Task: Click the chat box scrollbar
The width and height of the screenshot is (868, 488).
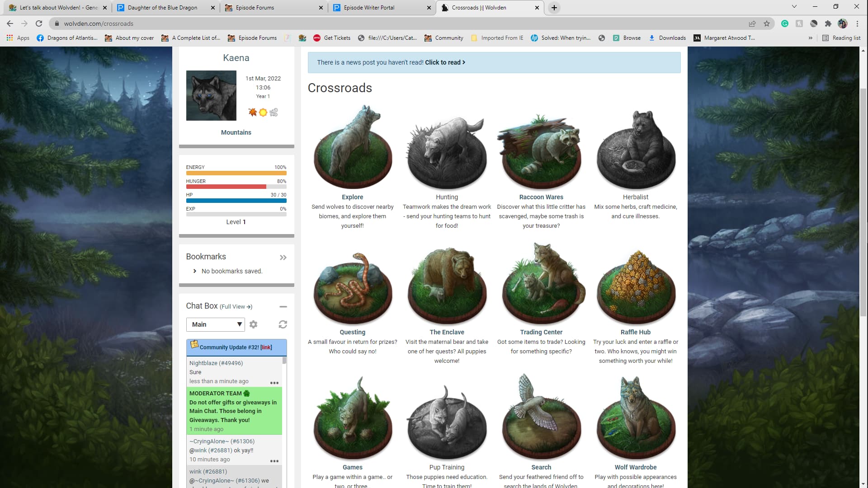Action: coord(284,361)
